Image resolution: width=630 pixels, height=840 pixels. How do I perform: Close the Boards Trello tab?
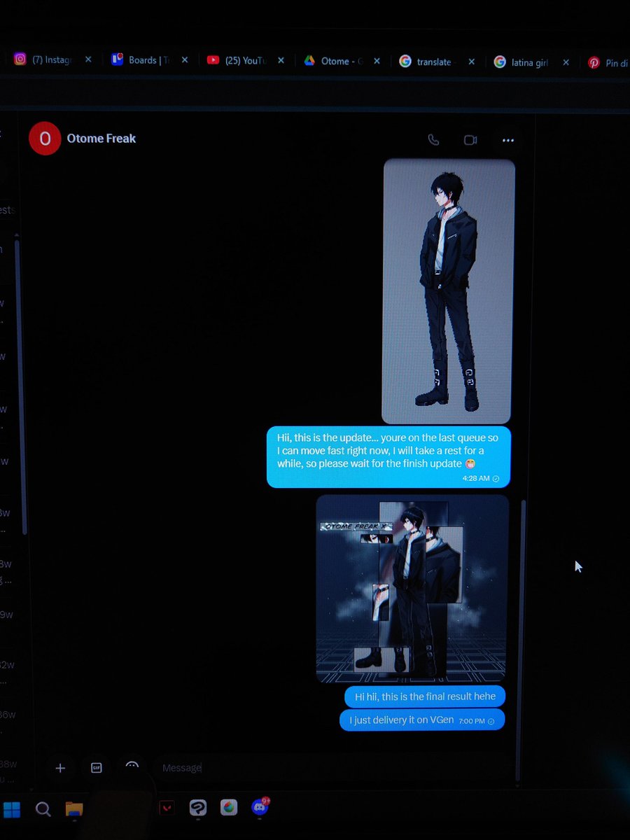coord(185,60)
